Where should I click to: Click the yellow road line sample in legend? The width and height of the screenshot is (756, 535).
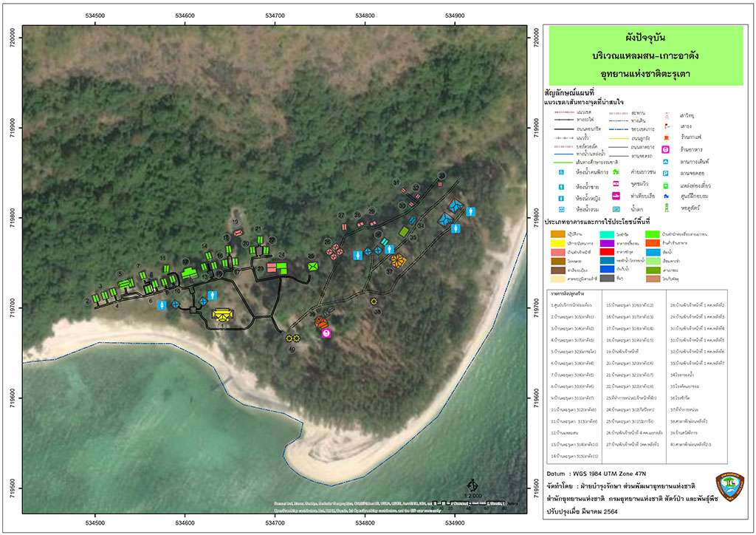(x=619, y=138)
